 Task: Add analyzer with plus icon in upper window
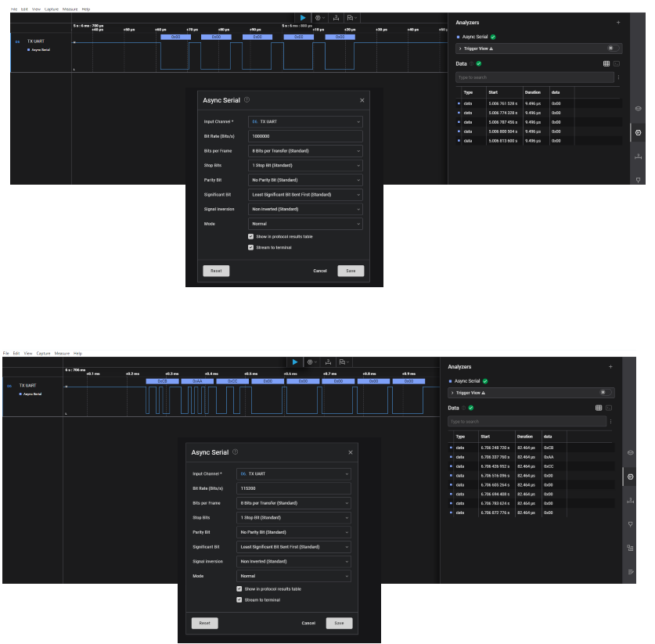pos(618,23)
